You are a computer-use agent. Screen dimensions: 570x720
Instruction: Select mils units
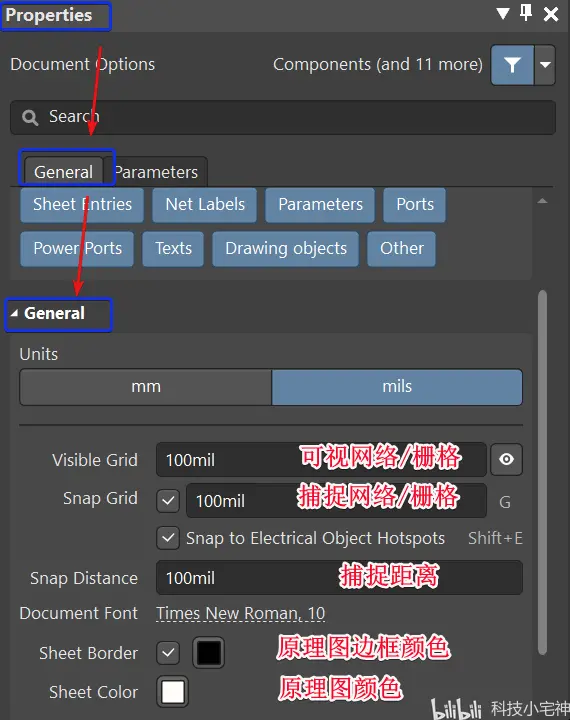[x=397, y=387]
